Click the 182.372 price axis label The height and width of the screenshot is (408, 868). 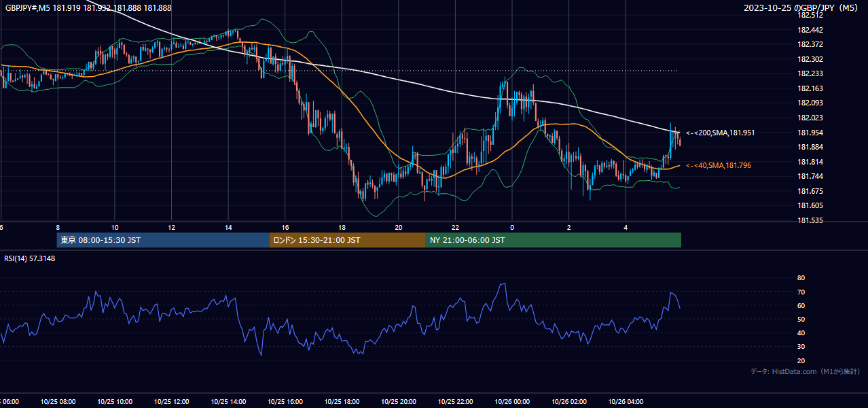(x=810, y=44)
